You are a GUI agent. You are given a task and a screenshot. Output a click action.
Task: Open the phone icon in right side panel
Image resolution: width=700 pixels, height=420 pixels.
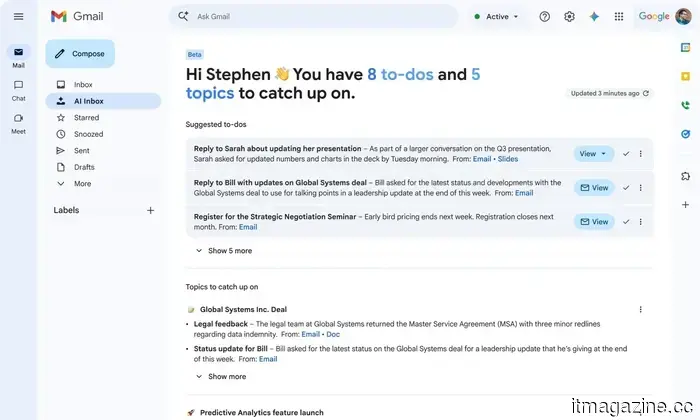click(685, 105)
